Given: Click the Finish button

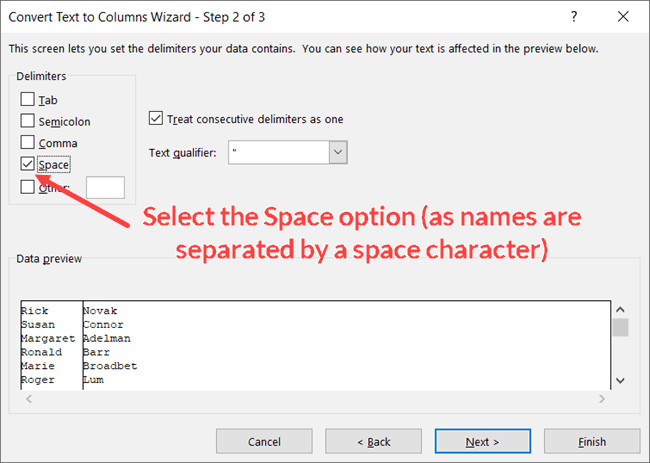Looking at the screenshot, I should 591,441.
